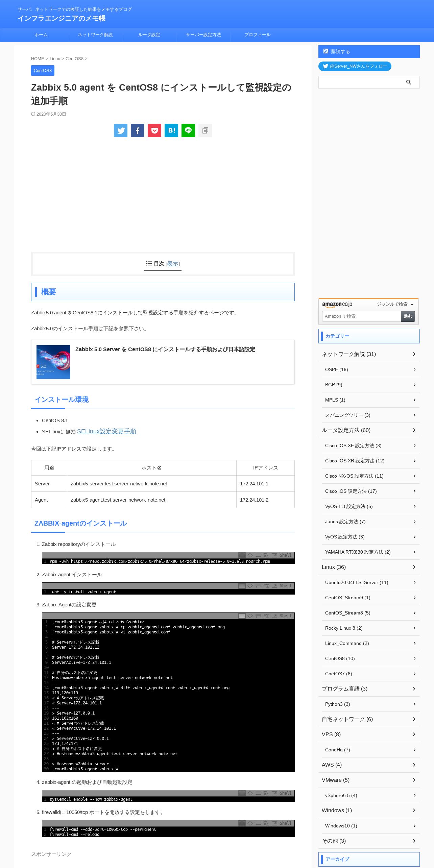Toggle line wrap on the zabbix_agentd.conf block

tap(258, 616)
